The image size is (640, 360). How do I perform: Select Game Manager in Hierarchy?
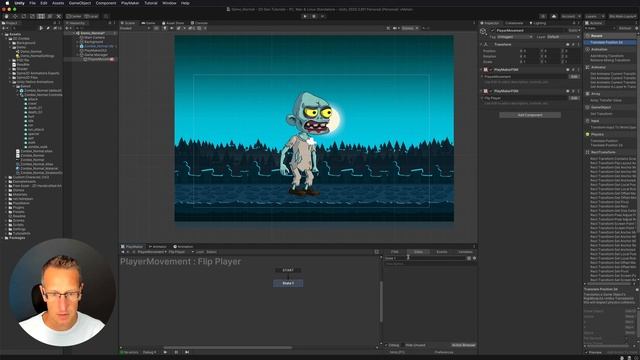click(x=96, y=55)
